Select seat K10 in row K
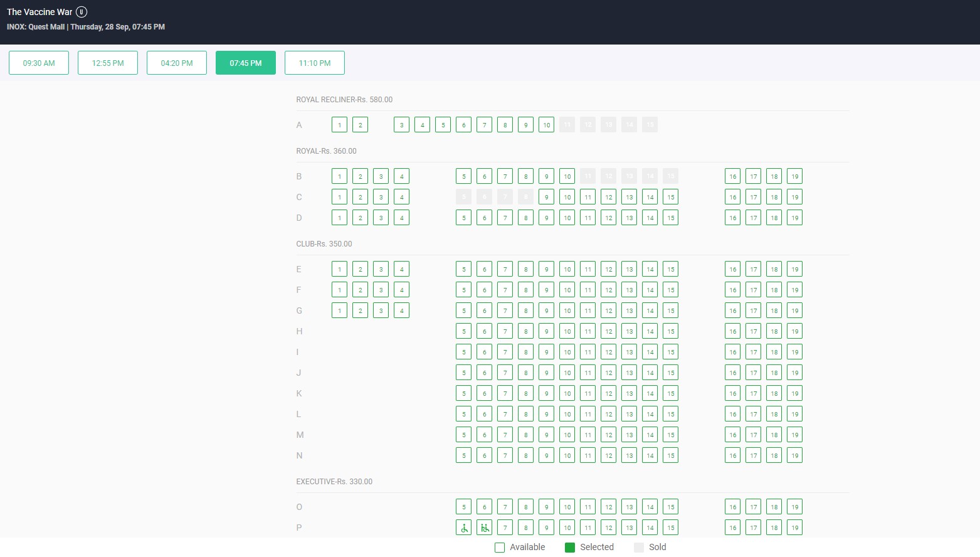Viewport: 980px width, 557px height. (x=567, y=393)
